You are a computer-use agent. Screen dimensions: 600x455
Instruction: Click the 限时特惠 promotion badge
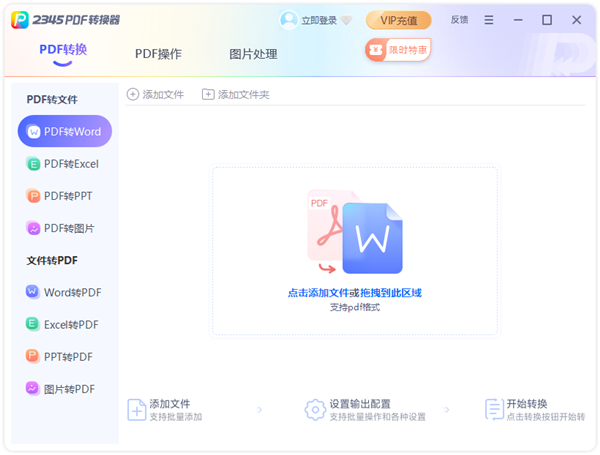(x=398, y=49)
